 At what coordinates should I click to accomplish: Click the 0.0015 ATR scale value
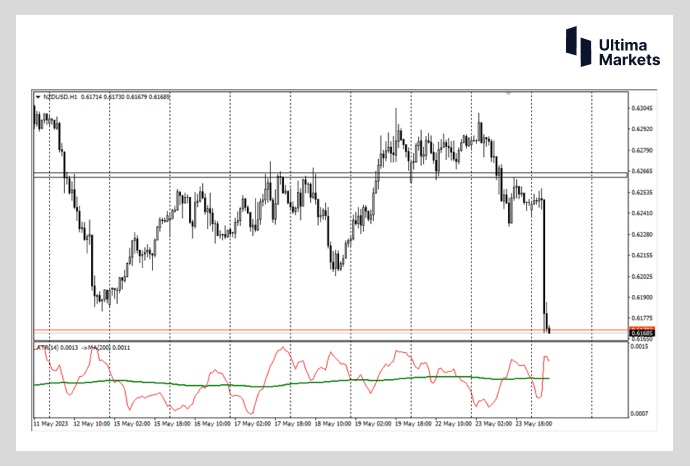(639, 347)
